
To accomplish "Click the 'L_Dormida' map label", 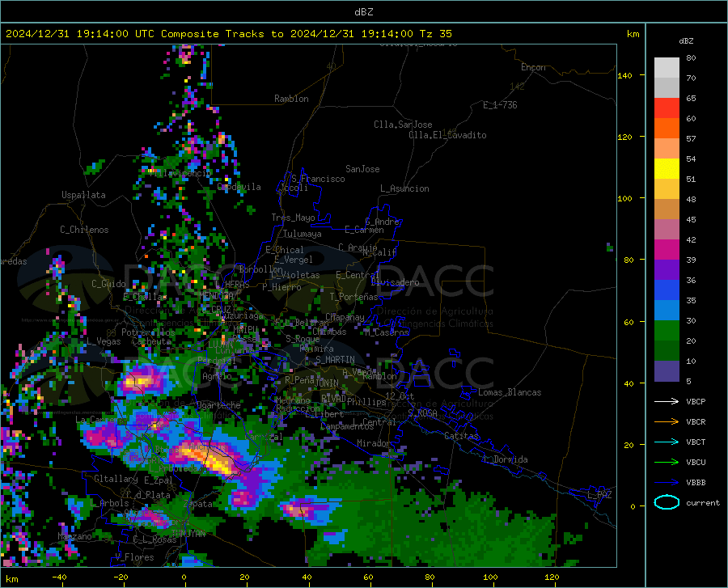I will [506, 459].
